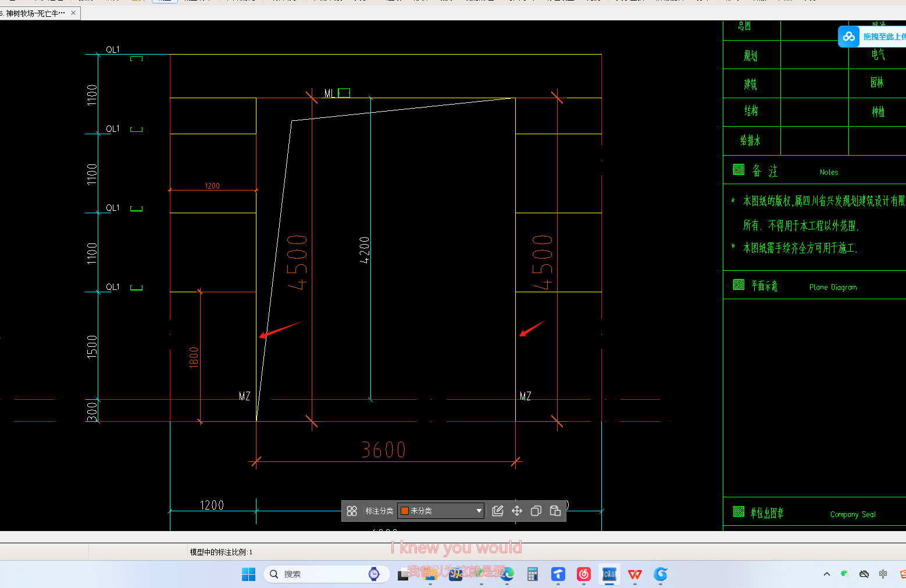Viewport: 906px width, 588px height.
Task: Click the blue cloud upload icon
Action: [x=849, y=37]
